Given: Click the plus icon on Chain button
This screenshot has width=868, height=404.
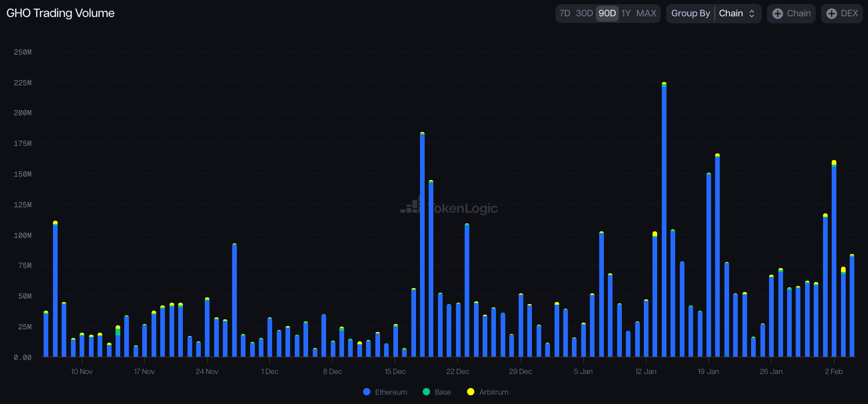Looking at the screenshot, I should click(777, 13).
